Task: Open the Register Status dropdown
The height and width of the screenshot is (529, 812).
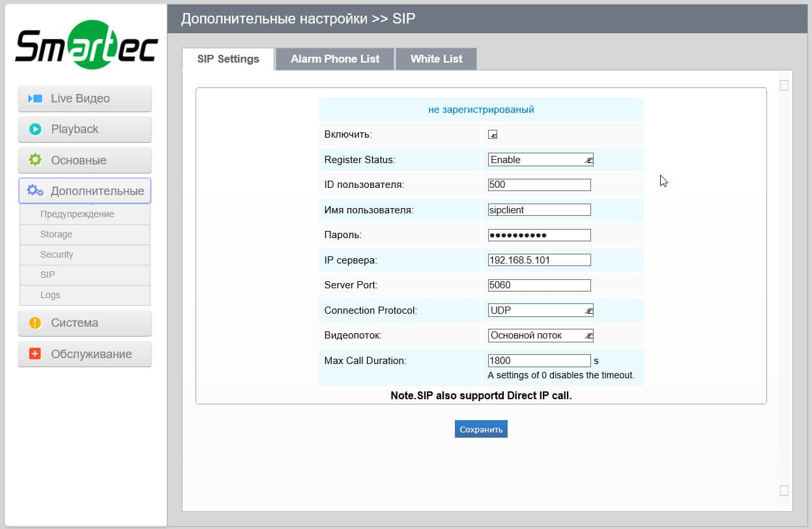Action: (x=540, y=160)
